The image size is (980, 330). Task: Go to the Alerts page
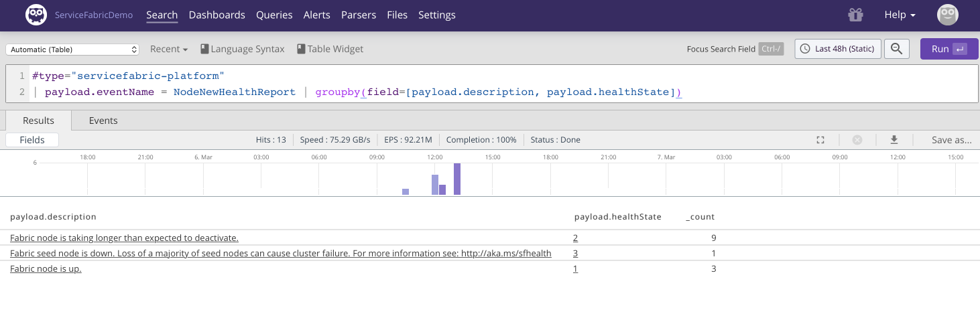(316, 15)
